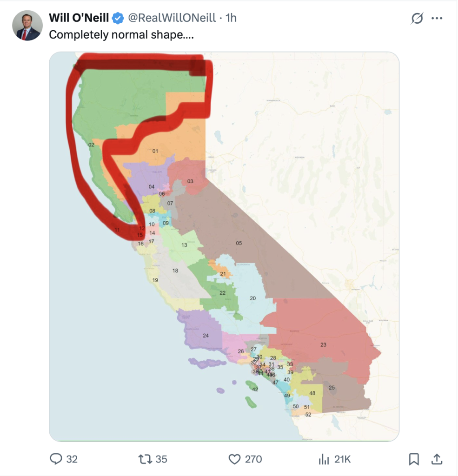
Task: Click the Grok actions icon near the timestamp
Action: click(x=417, y=18)
